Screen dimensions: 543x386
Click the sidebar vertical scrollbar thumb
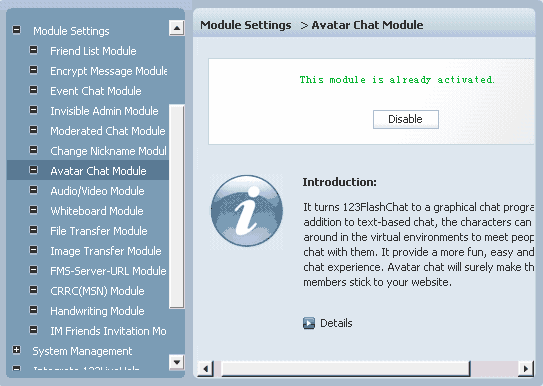[x=177, y=206]
